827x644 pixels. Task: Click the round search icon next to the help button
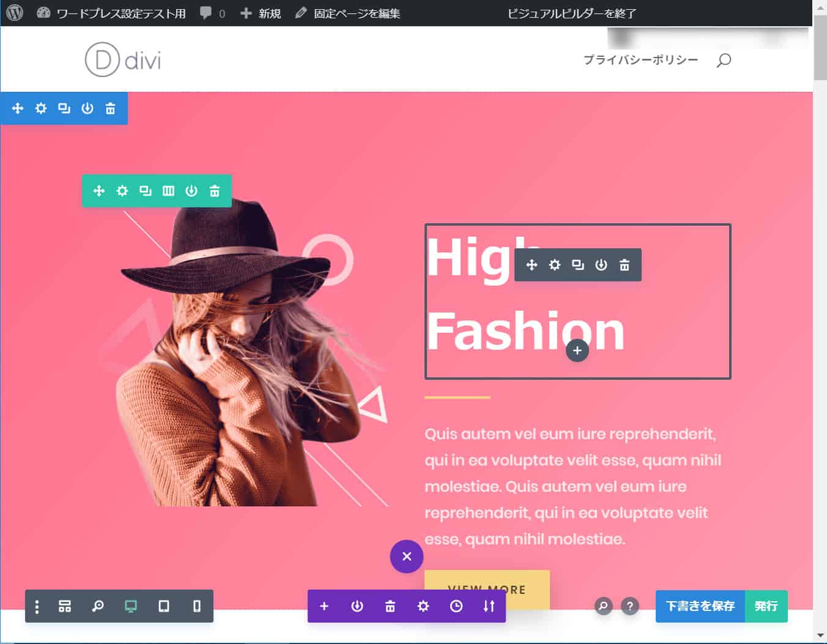604,606
